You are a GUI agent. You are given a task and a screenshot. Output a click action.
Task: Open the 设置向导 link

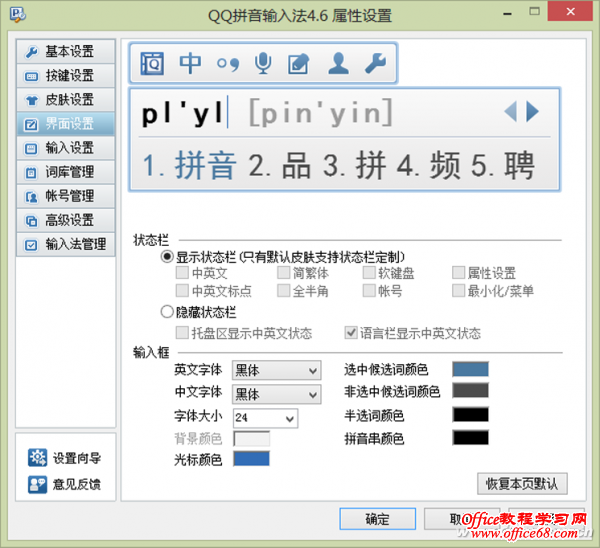coord(77,458)
